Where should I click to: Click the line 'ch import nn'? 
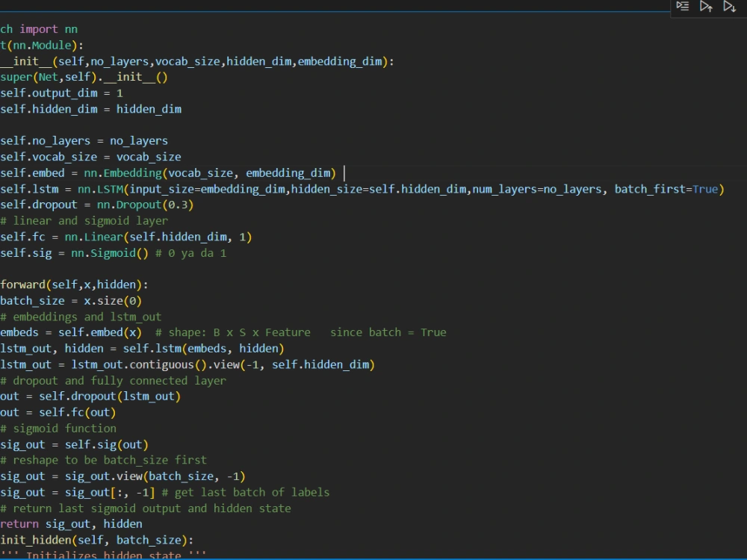(39, 30)
